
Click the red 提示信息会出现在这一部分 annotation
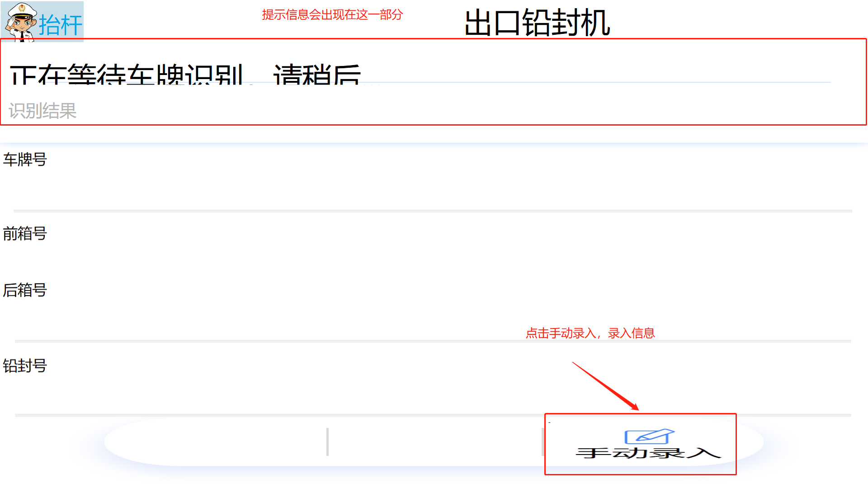332,15
